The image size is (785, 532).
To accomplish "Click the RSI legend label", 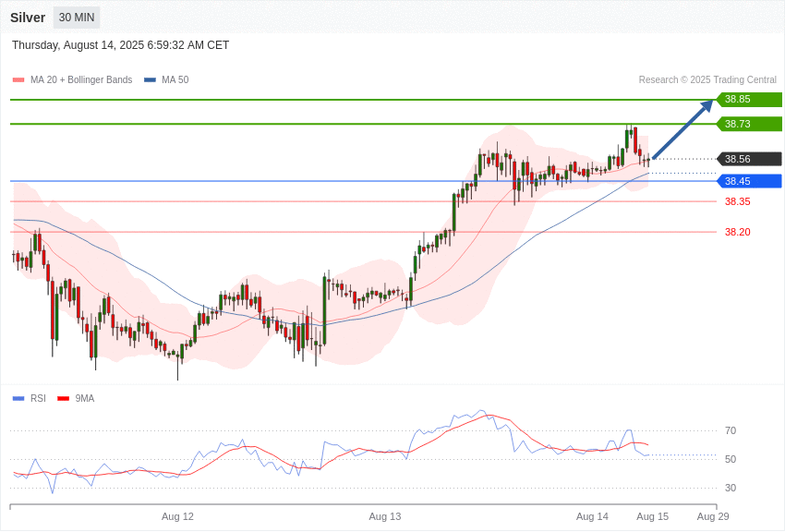I will tap(38, 398).
